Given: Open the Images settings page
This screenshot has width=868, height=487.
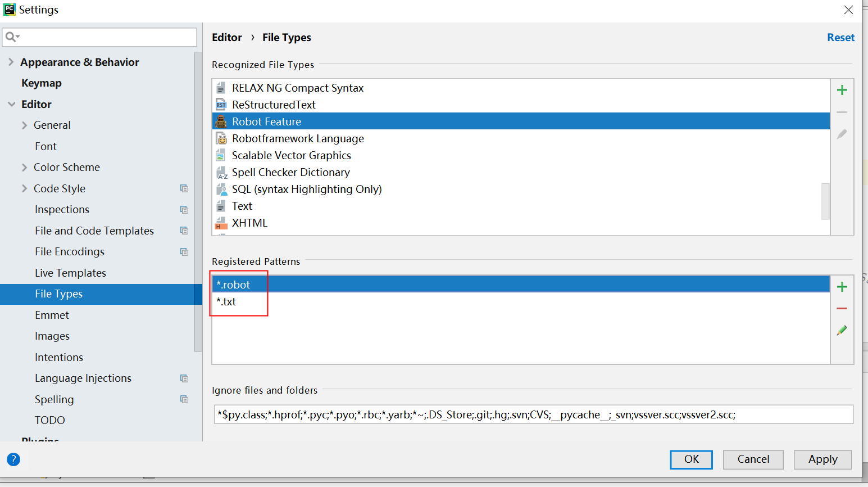Looking at the screenshot, I should (52, 336).
